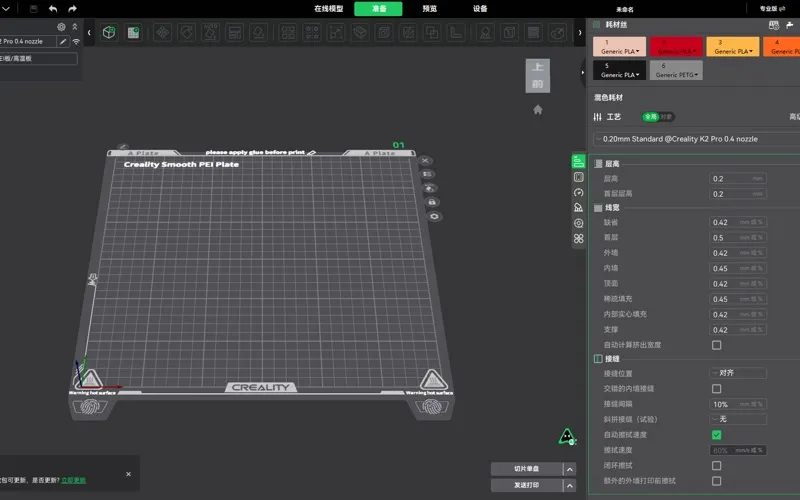Open the Strength settings sidebar icon

coord(578,177)
